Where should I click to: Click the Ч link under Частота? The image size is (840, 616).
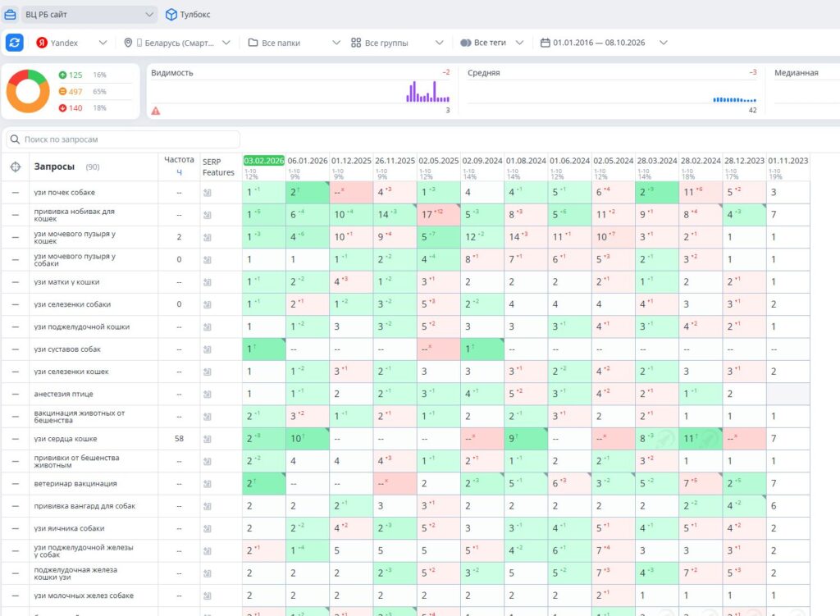(x=179, y=172)
